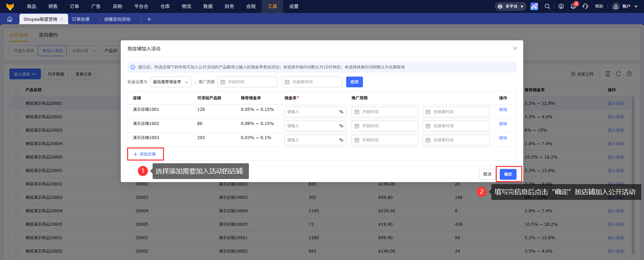This screenshot has width=644, height=260.
Task: Tick the checkbox for the ¥59.80 product row
Action: pyautogui.click(x=17, y=198)
